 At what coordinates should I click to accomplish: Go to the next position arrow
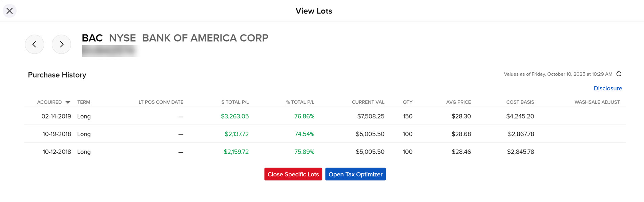(61, 44)
